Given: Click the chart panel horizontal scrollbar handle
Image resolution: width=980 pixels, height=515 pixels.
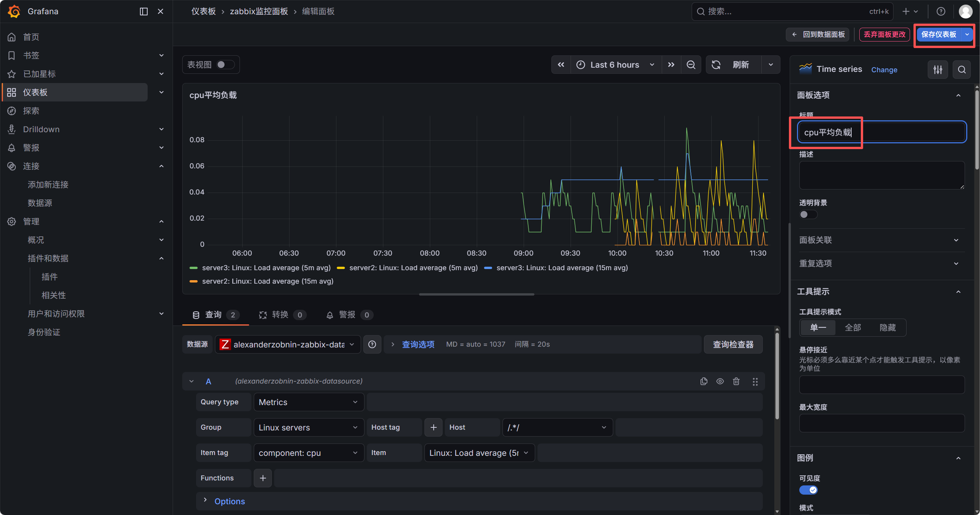Looking at the screenshot, I should coord(476,294).
